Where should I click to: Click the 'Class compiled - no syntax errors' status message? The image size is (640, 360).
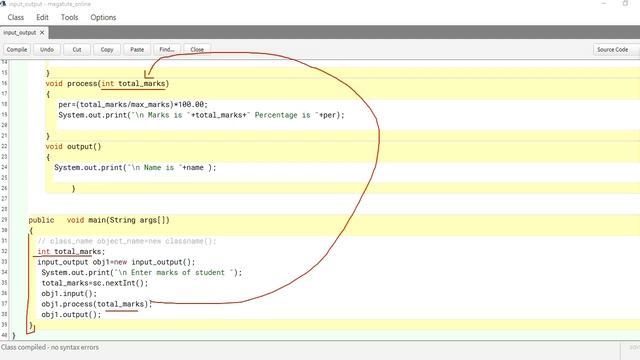coord(50,347)
